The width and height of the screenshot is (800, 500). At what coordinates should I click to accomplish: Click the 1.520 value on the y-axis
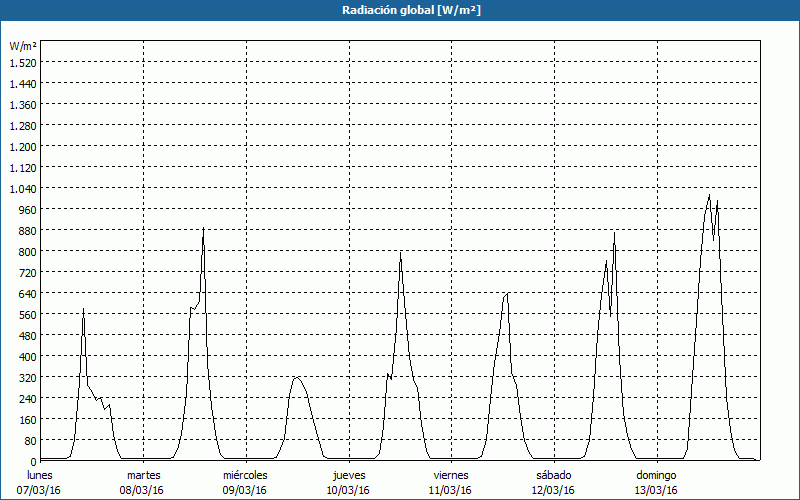tap(23, 62)
